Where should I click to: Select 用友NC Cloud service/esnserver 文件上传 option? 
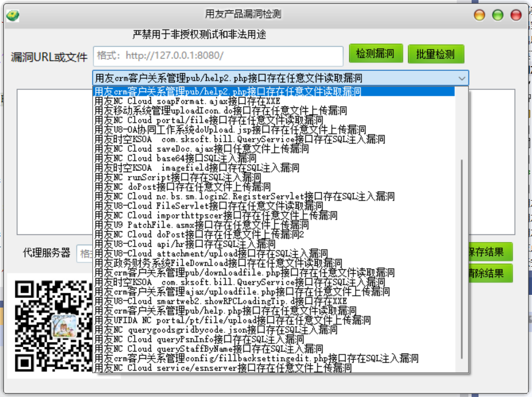pos(274,367)
